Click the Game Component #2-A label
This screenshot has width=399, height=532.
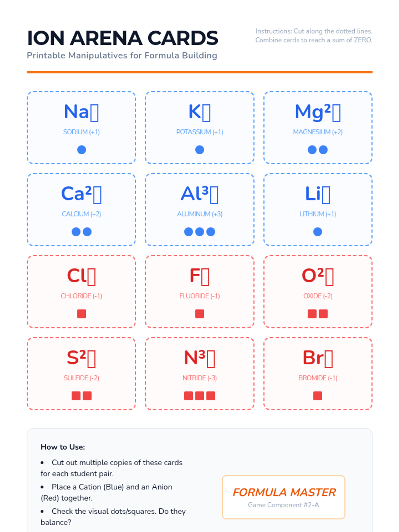(x=283, y=505)
